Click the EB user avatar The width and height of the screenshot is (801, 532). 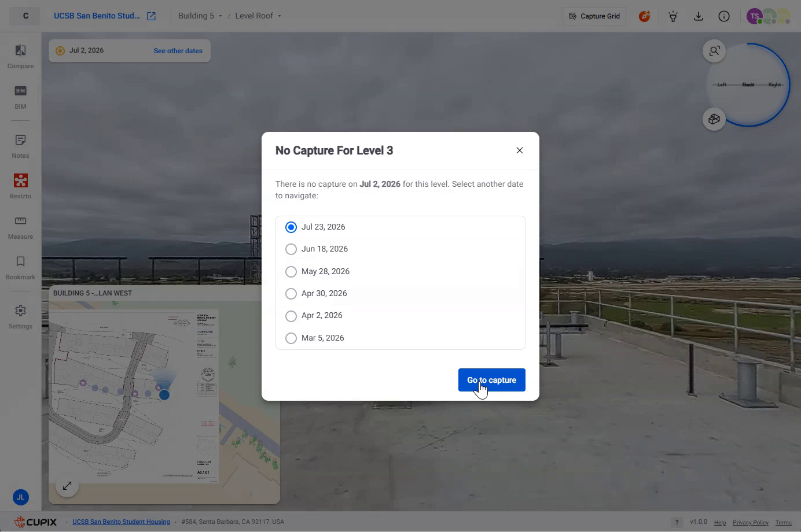click(769, 16)
